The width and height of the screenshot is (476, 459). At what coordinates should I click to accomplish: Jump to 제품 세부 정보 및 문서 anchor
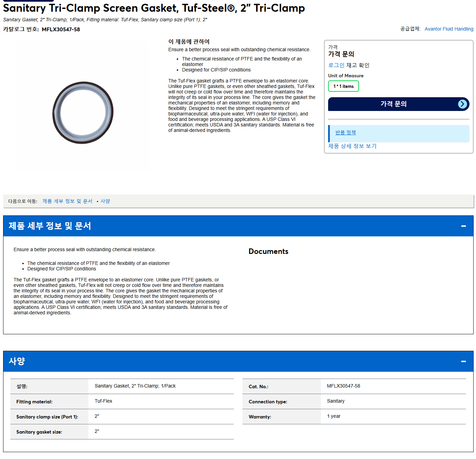click(x=67, y=201)
